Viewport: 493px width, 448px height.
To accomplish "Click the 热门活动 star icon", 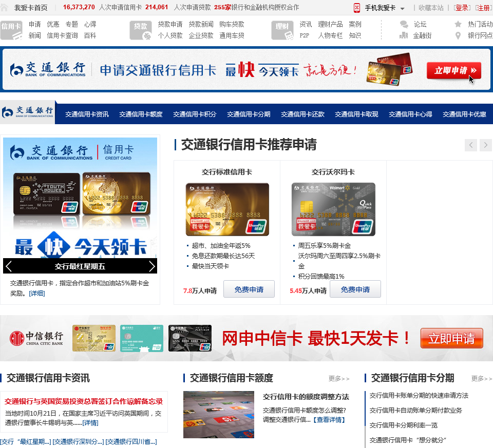I will pos(458,24).
